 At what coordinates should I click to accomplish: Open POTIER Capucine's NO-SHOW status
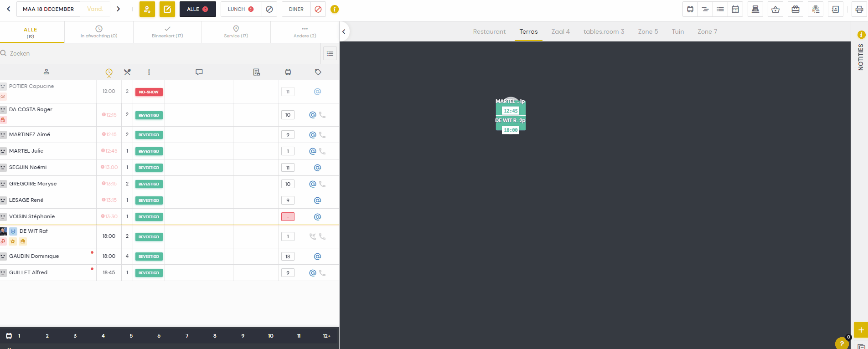tap(149, 92)
